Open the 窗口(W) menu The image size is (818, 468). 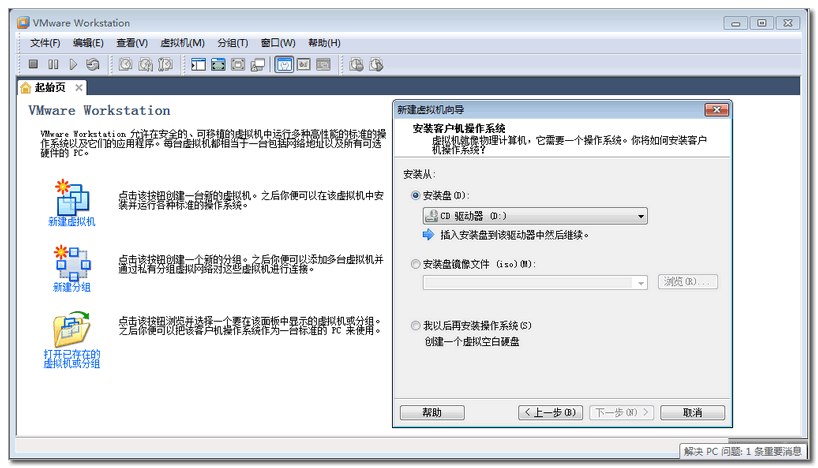(x=278, y=43)
